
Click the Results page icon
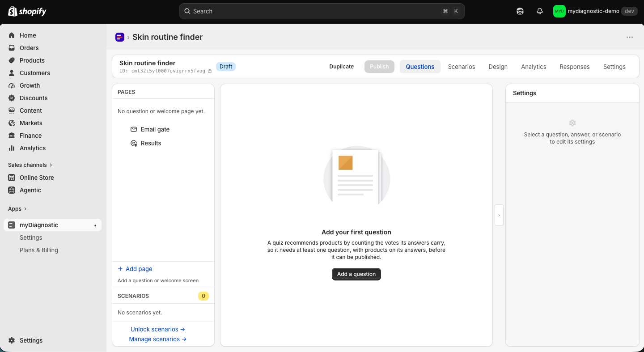(x=134, y=143)
